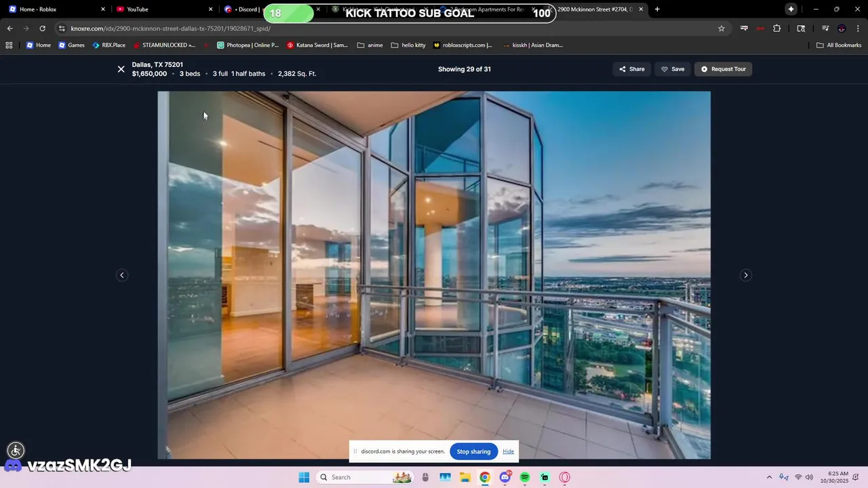Go to the next listing photo

pyautogui.click(x=745, y=275)
